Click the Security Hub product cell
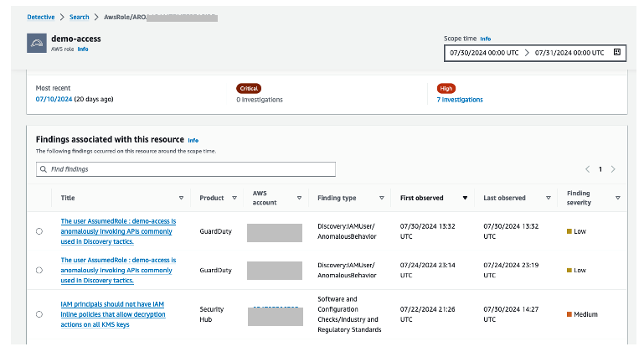 [212, 314]
